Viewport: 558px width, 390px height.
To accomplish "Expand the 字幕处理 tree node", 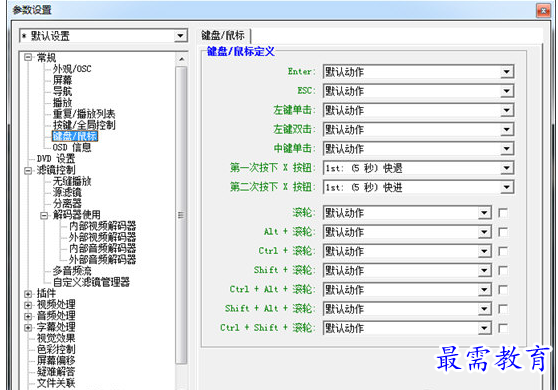I will pyautogui.click(x=28, y=328).
